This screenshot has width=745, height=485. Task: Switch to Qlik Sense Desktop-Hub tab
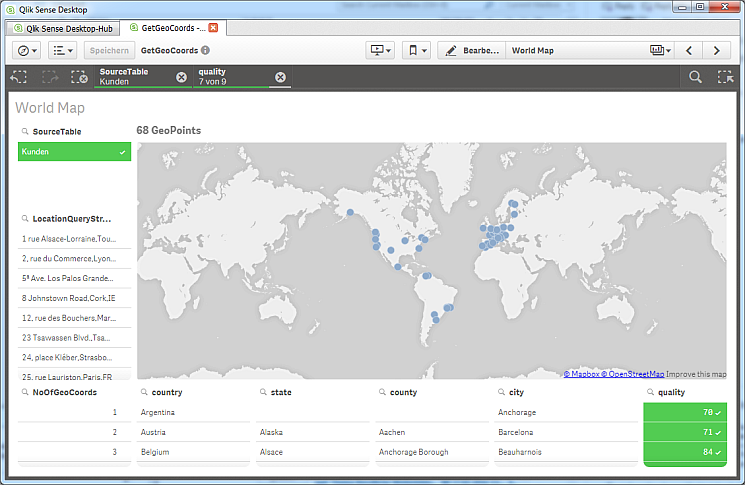point(63,29)
